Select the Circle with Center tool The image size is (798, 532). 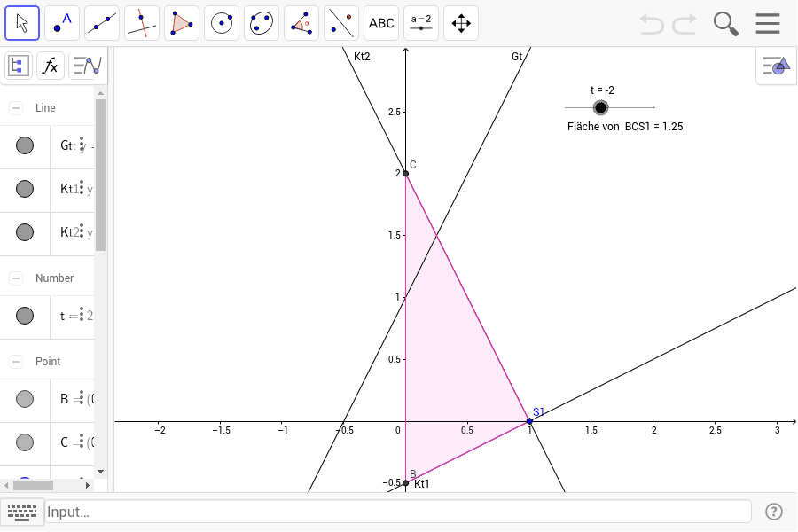222,23
